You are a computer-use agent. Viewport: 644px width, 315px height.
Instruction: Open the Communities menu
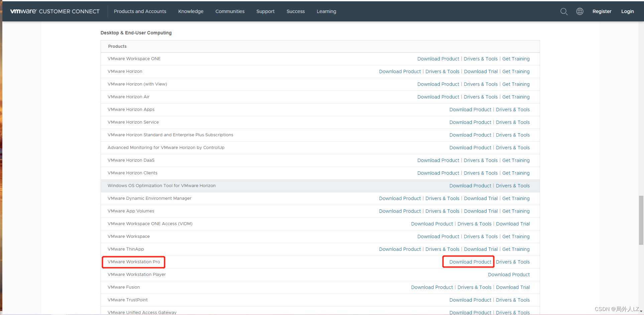(230, 11)
